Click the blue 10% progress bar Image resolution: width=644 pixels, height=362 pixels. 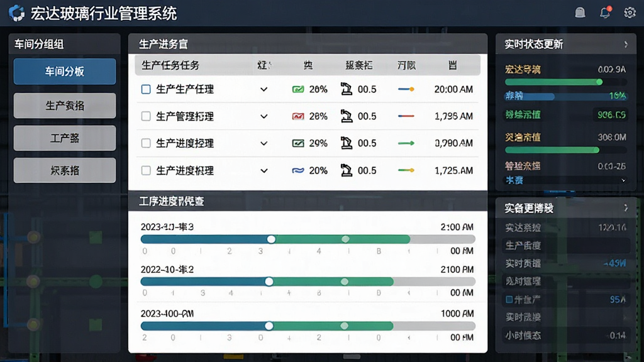pos(565,96)
